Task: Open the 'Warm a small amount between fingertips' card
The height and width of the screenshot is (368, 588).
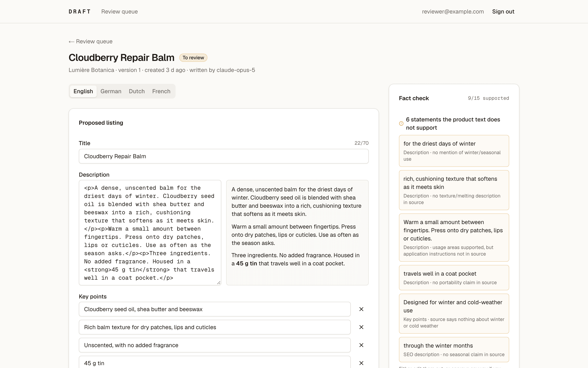Action: (454, 238)
